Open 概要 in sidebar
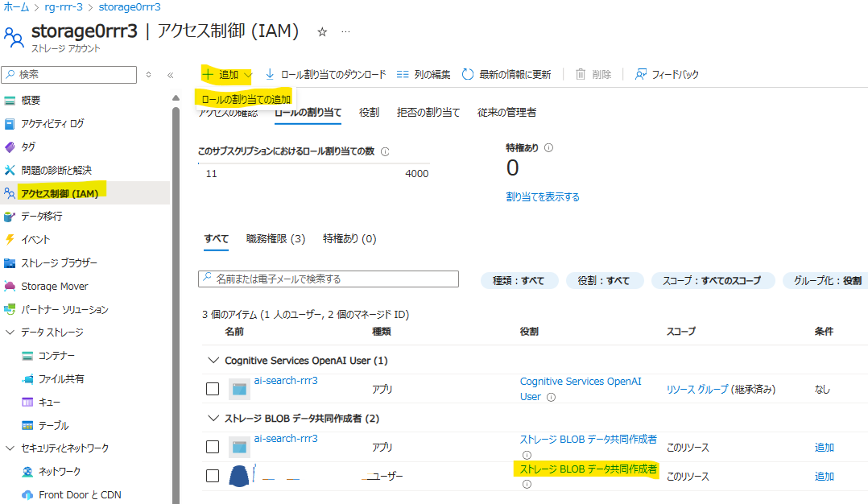 [31, 100]
